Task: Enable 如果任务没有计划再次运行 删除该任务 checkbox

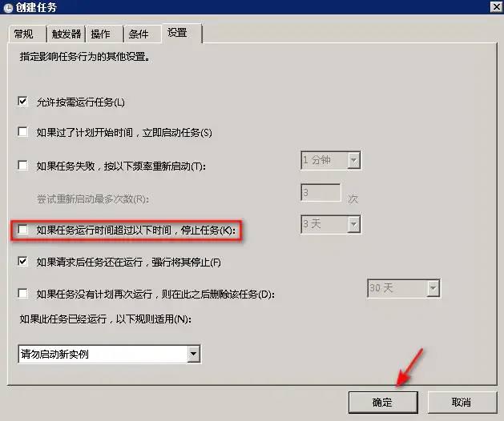Action: tap(22, 294)
